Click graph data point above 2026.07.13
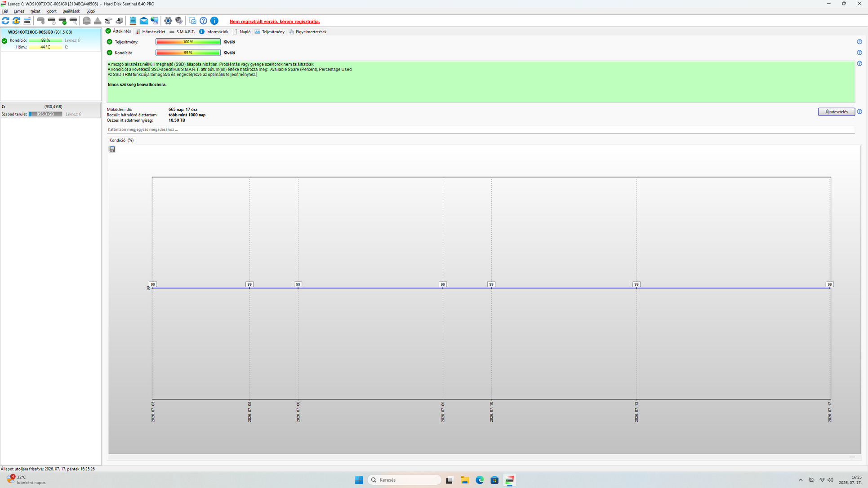Image resolution: width=868 pixels, height=488 pixels. [636, 284]
